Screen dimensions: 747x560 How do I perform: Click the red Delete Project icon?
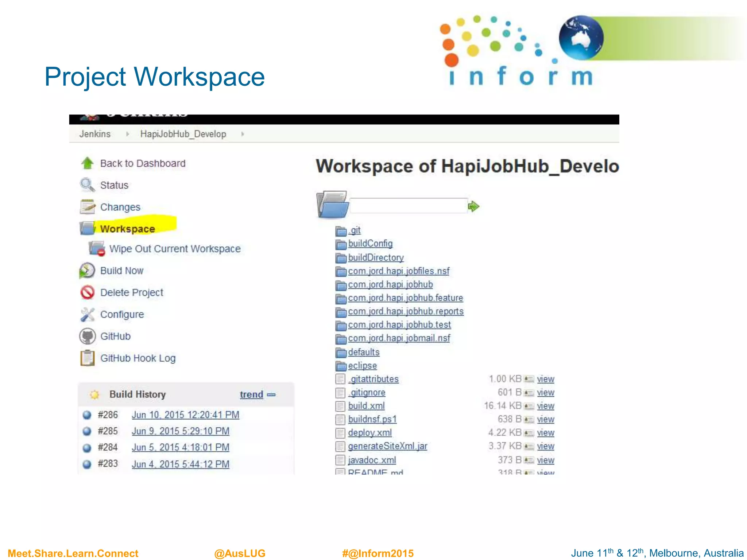click(x=88, y=292)
